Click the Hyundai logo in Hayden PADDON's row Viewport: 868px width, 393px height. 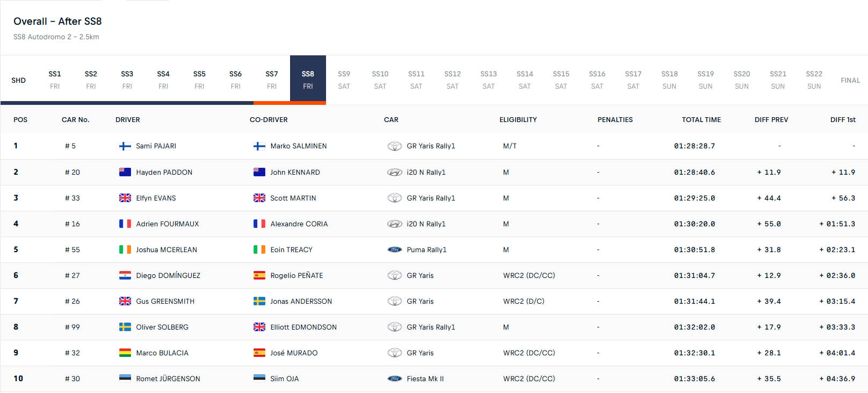coord(395,172)
